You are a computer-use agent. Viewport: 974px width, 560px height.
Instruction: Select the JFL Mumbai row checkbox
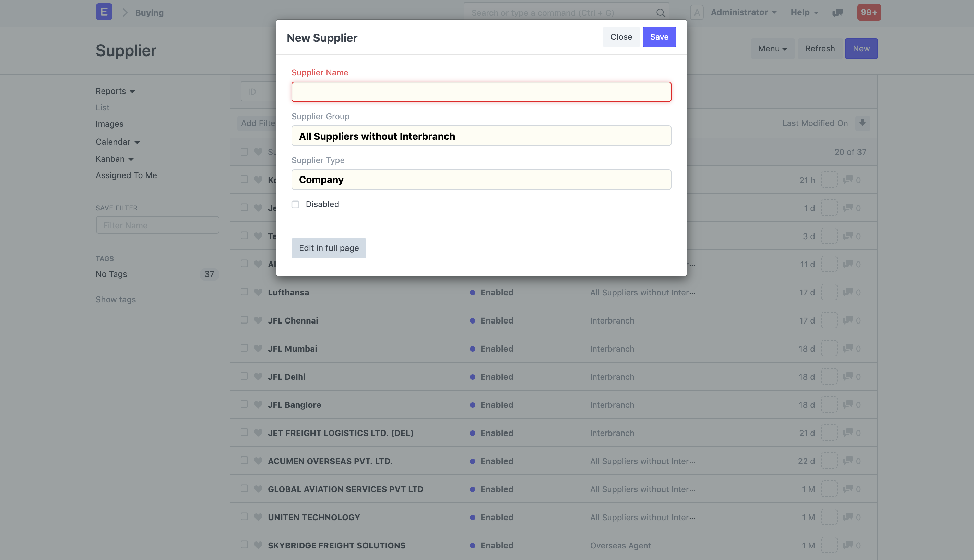click(244, 348)
